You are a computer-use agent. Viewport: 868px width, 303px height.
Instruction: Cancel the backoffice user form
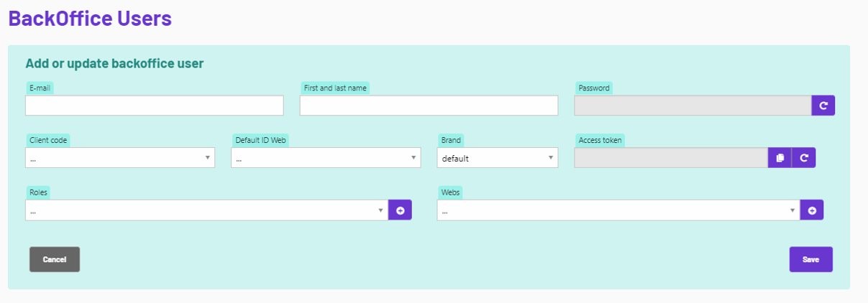pos(55,259)
